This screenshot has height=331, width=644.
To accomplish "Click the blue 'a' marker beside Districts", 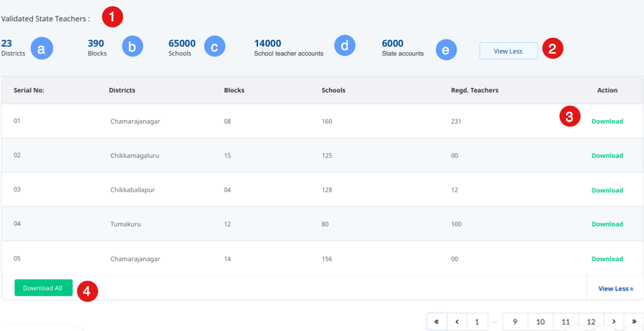I will pyautogui.click(x=42, y=48).
